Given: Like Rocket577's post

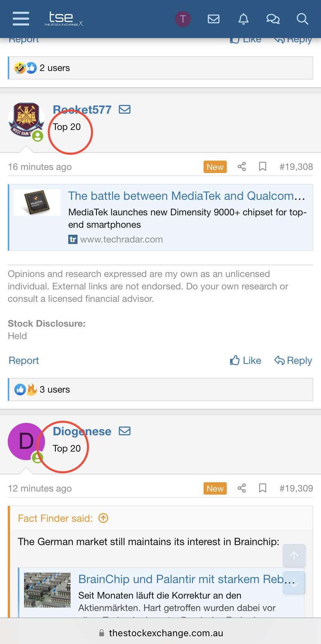Looking at the screenshot, I should point(245,361).
